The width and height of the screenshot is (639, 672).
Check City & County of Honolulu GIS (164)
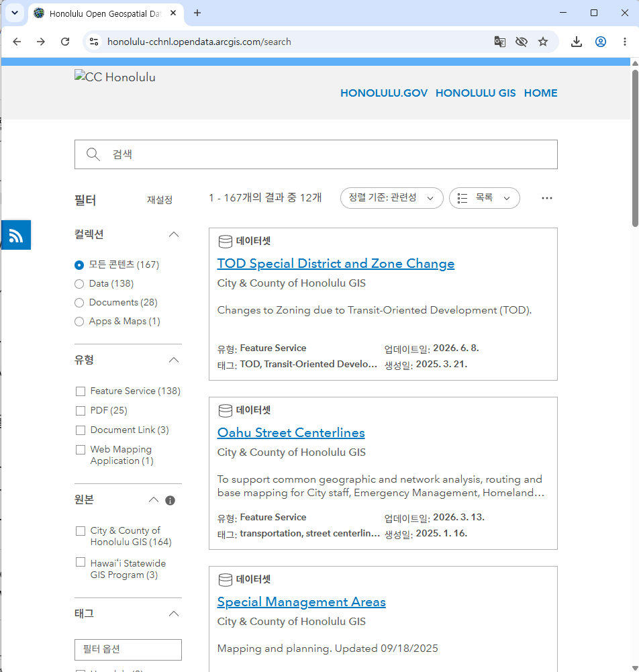[80, 531]
